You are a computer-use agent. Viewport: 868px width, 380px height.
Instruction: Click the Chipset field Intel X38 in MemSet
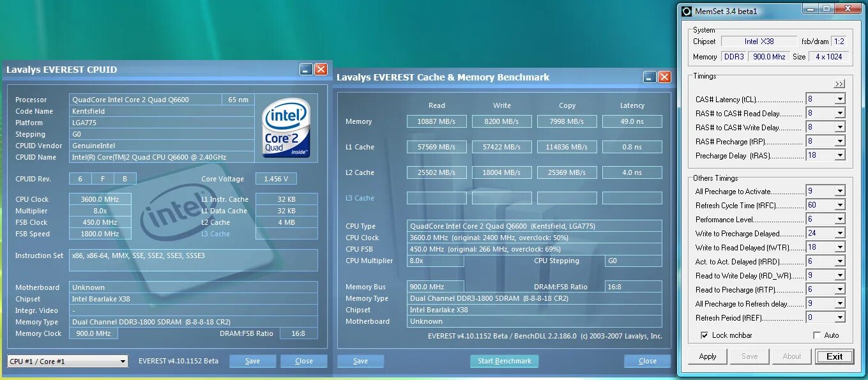759,42
